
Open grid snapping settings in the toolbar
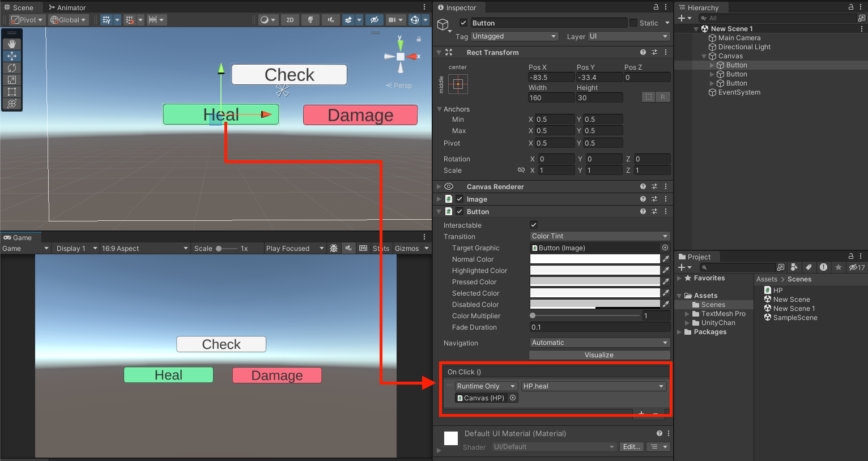click(x=140, y=19)
